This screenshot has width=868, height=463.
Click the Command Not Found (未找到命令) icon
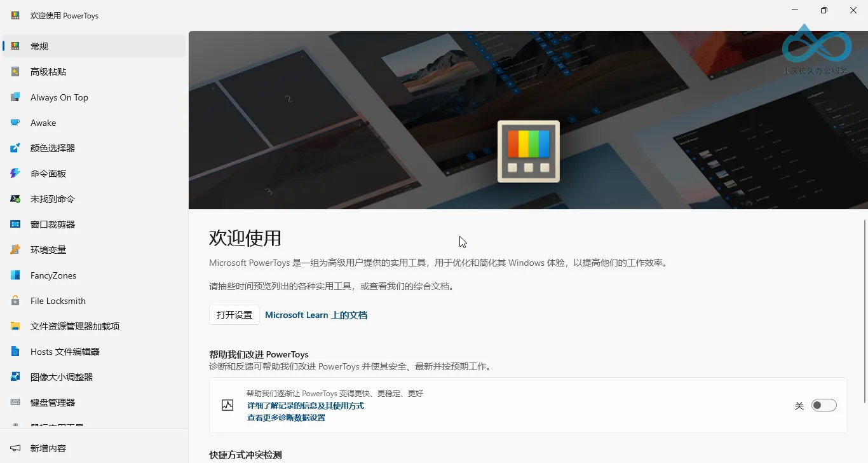click(x=15, y=199)
